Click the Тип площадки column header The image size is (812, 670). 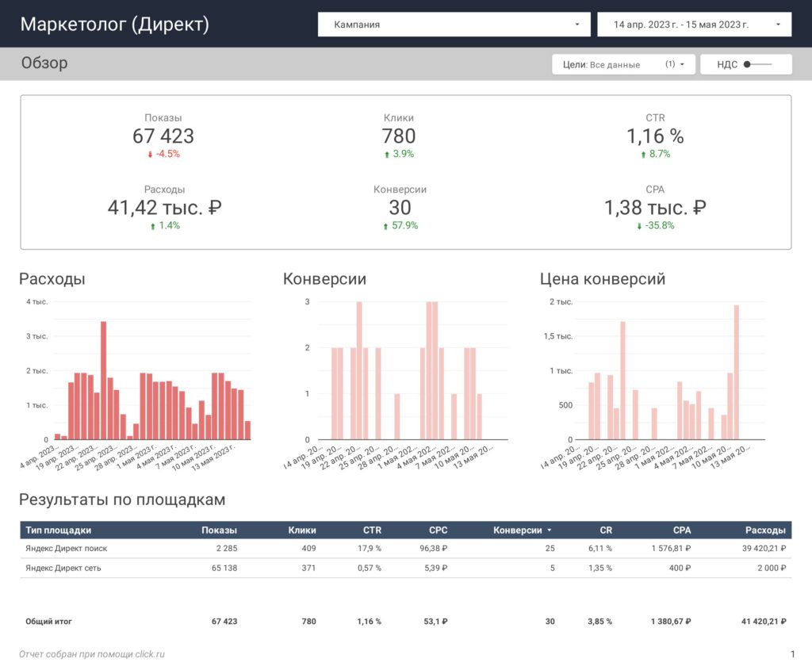(x=59, y=530)
